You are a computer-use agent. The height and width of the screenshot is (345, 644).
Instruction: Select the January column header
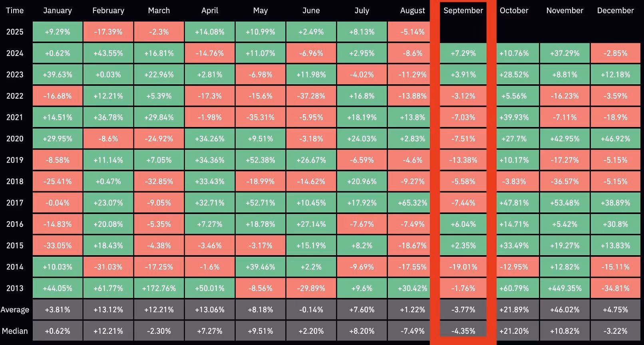tap(58, 11)
